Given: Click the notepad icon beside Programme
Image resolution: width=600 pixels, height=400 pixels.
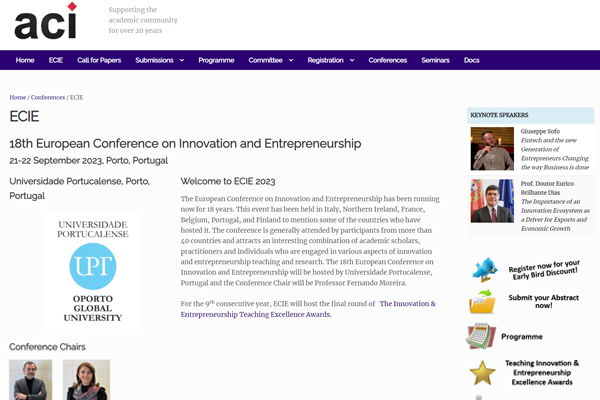Looking at the screenshot, I should [482, 337].
